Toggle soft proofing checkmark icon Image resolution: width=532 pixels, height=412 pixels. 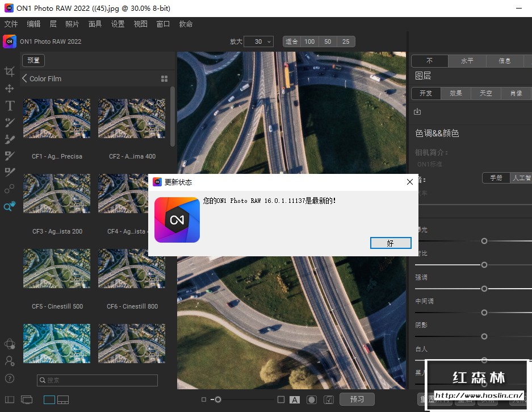[x=328, y=399]
